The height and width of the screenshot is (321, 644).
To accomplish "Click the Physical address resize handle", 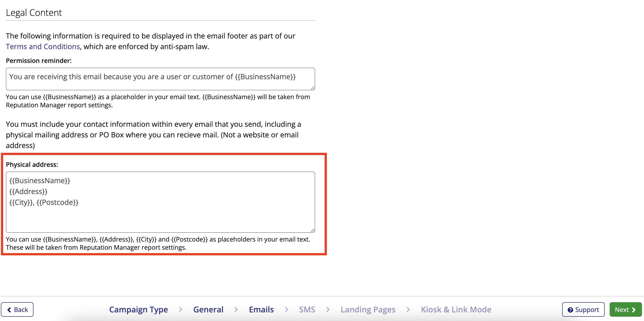I will [x=312, y=230].
